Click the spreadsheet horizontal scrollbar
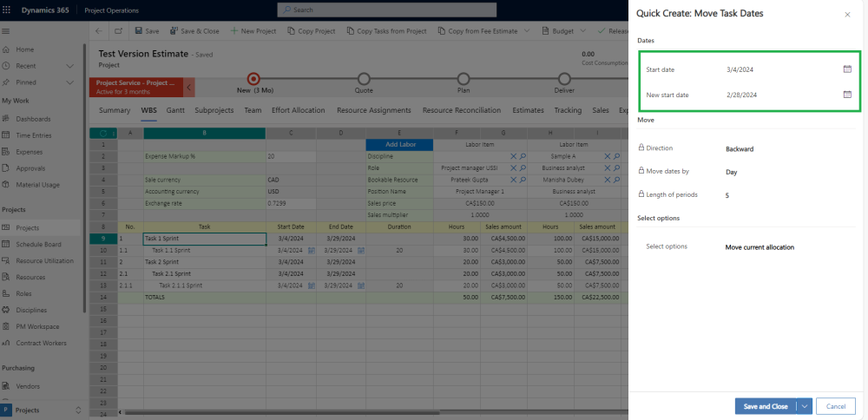Image resolution: width=868 pixels, height=420 pixels. pos(282,413)
